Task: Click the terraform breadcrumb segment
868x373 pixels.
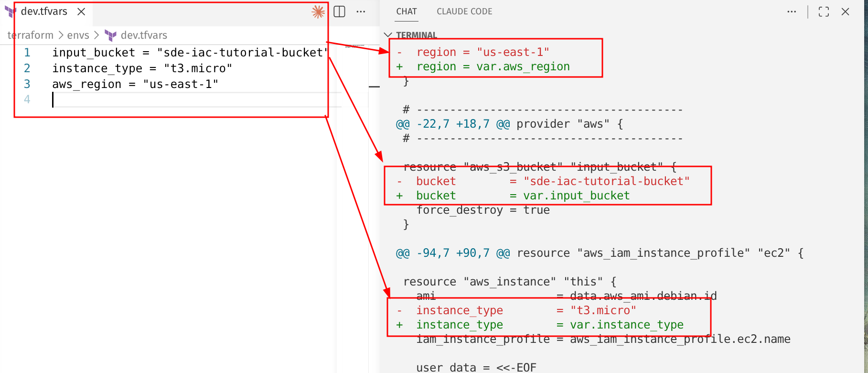Action: 30,35
